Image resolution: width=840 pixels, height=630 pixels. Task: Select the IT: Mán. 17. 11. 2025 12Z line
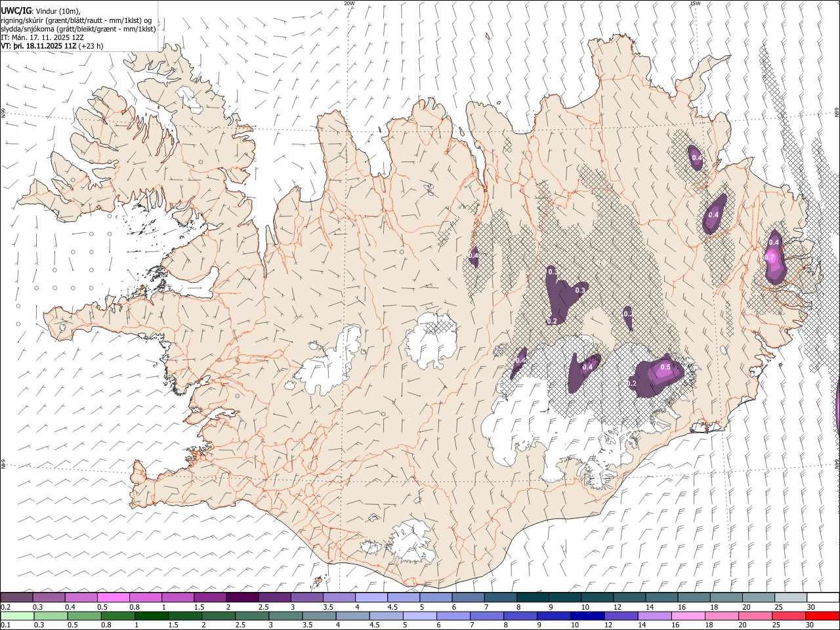(x=42, y=37)
